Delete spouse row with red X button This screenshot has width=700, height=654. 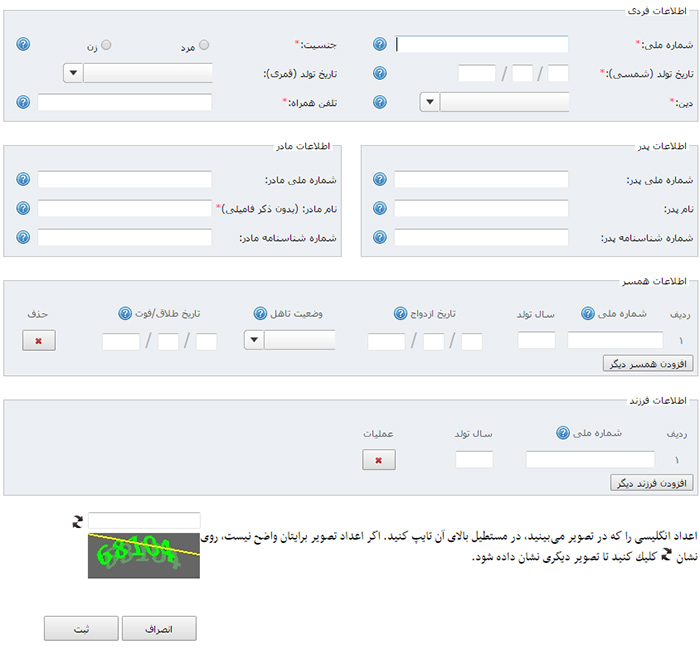tap(39, 341)
